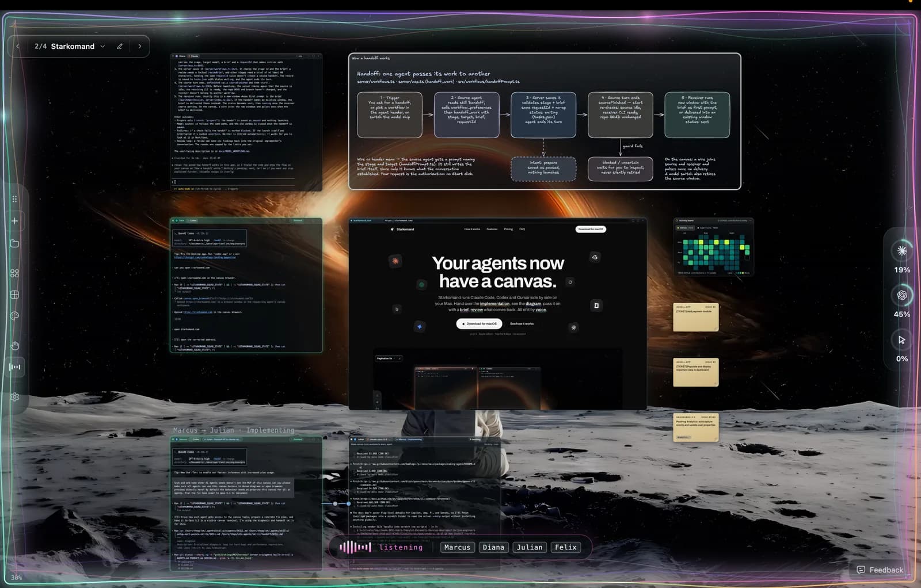The image size is (921, 588).
Task: Click the OpenAI usage gauge showing 45%
Action: [902, 295]
